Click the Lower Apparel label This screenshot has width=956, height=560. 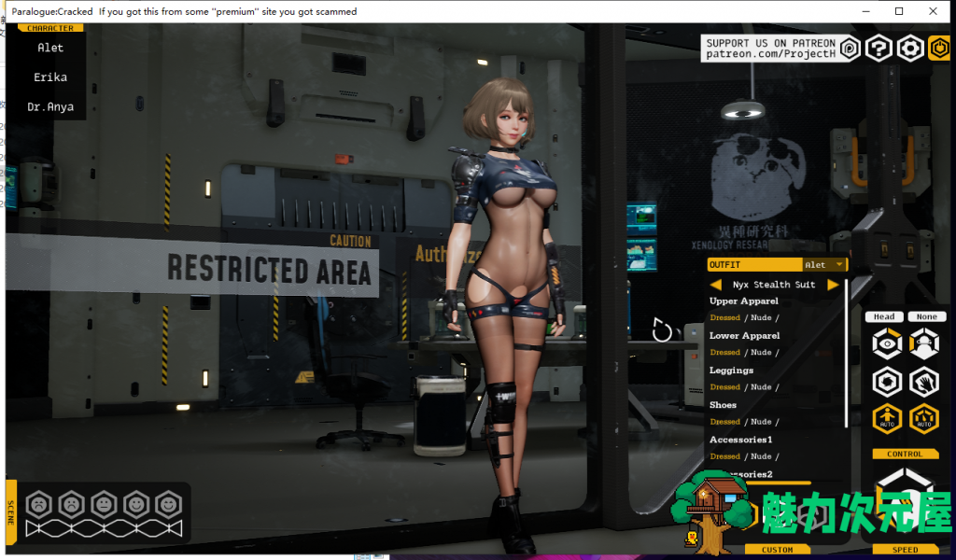(744, 336)
